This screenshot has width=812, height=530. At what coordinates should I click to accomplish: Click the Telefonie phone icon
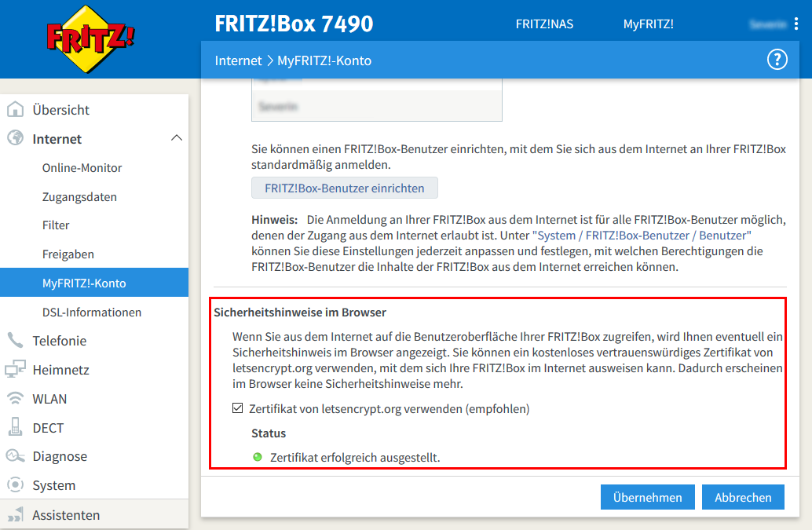pos(15,340)
